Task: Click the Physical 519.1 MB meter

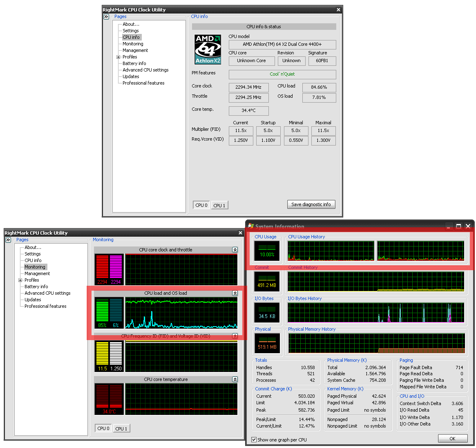Action: click(267, 343)
